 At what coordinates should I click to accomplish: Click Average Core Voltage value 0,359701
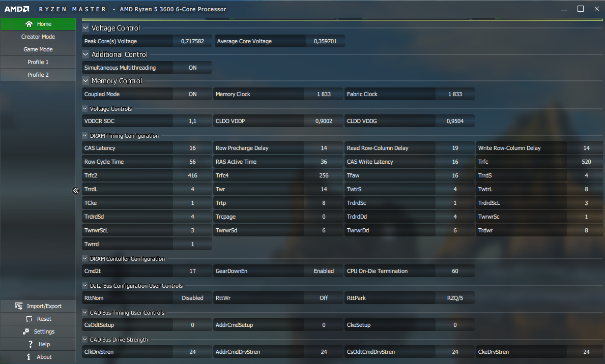click(325, 41)
